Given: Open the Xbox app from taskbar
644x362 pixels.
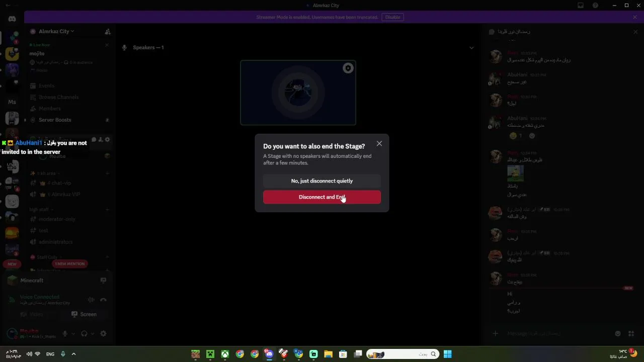Looking at the screenshot, I should 225,354.
